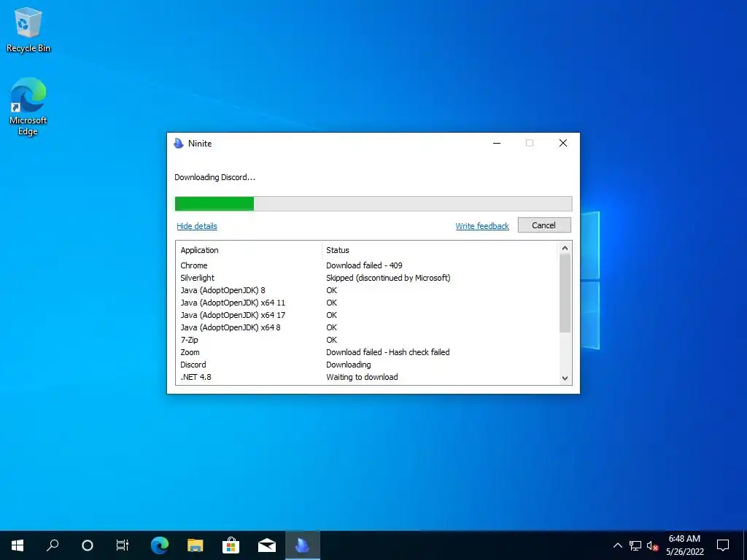
Task: Select Java (AdoptOpenJDK) x64 17 row
Action: click(367, 315)
